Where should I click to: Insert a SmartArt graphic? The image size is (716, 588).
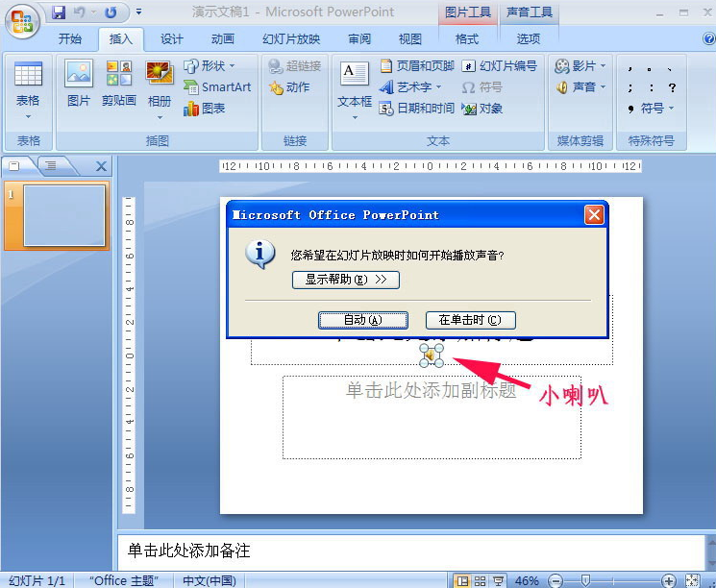click(x=217, y=87)
